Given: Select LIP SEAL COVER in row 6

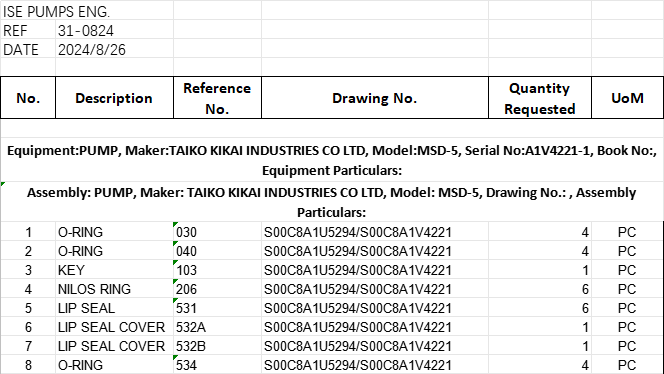Looking at the screenshot, I should pyautogui.click(x=114, y=327).
